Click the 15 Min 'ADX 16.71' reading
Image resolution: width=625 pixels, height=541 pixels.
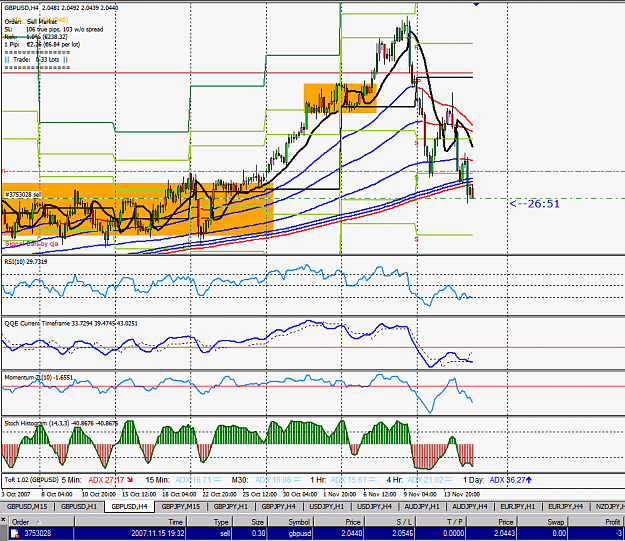[193, 480]
